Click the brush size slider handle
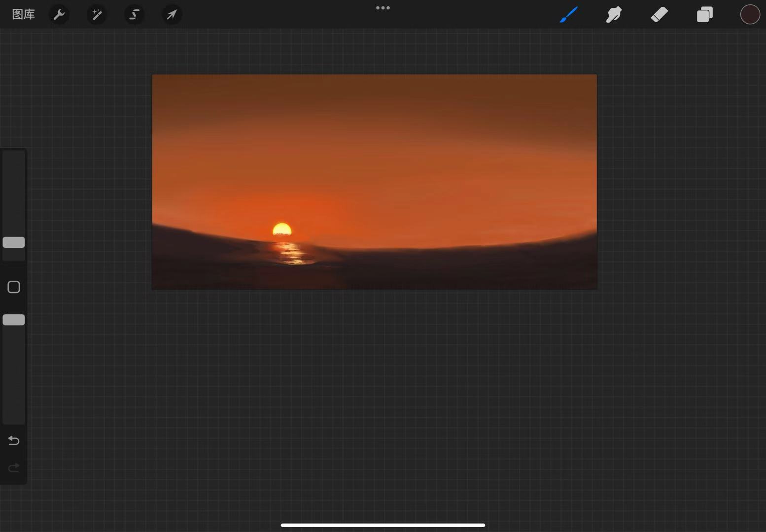Image resolution: width=766 pixels, height=532 pixels. point(14,242)
